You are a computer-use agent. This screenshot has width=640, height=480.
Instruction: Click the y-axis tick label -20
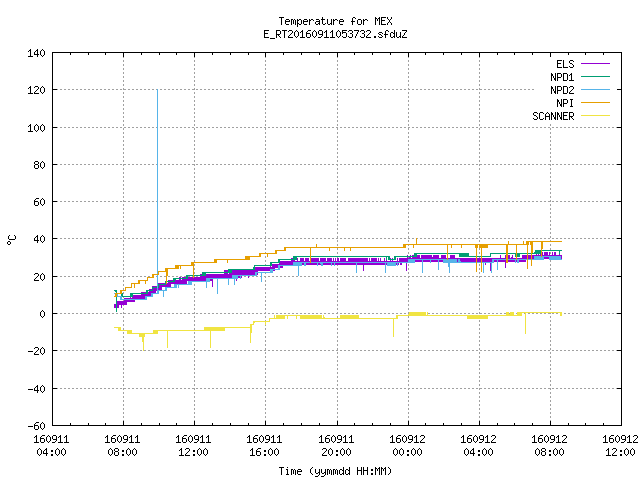point(36,351)
